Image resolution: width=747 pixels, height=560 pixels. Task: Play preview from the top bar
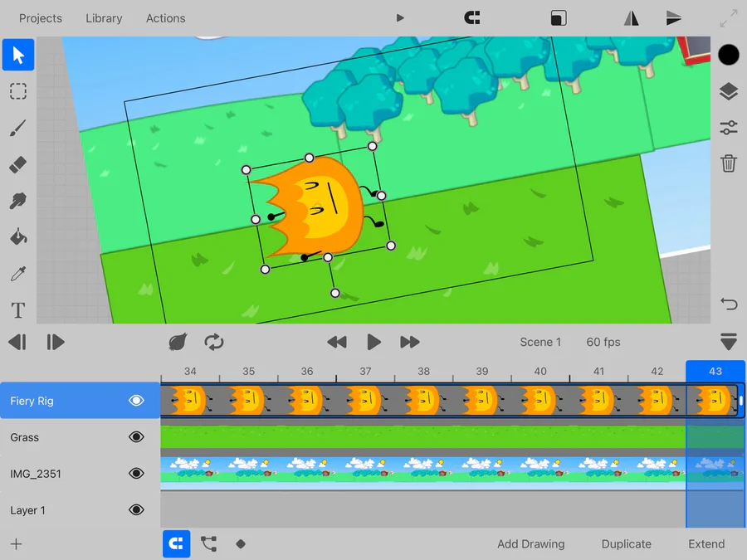[400, 18]
